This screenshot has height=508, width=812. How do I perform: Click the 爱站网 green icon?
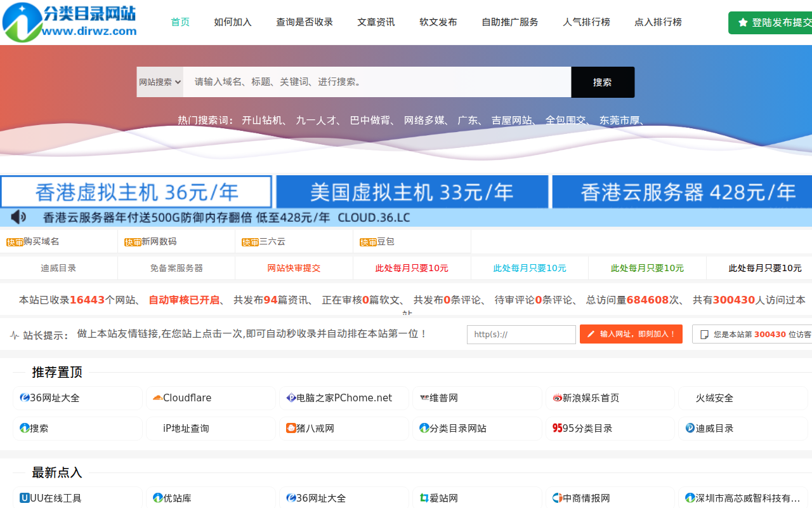coord(424,498)
